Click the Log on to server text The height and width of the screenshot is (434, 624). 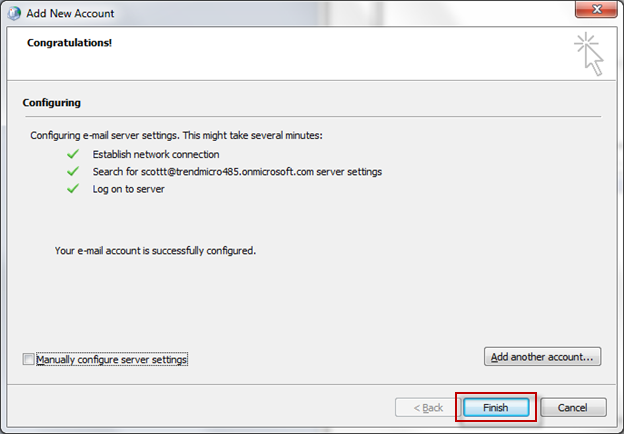(x=128, y=189)
